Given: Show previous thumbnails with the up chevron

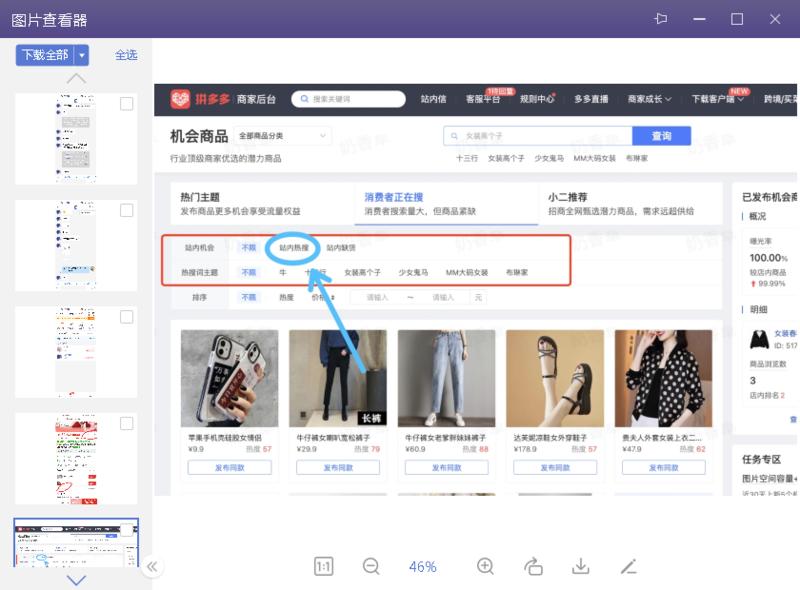Looking at the screenshot, I should coord(76,79).
